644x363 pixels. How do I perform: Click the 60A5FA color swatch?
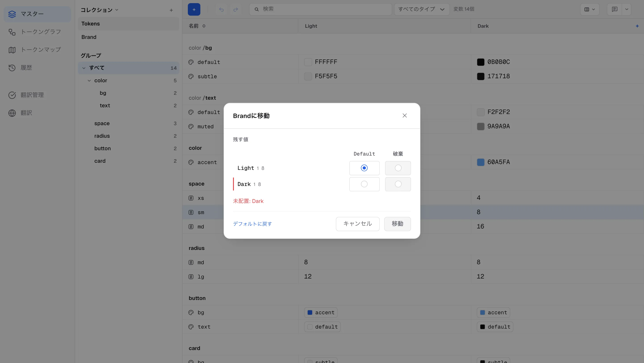(x=481, y=162)
